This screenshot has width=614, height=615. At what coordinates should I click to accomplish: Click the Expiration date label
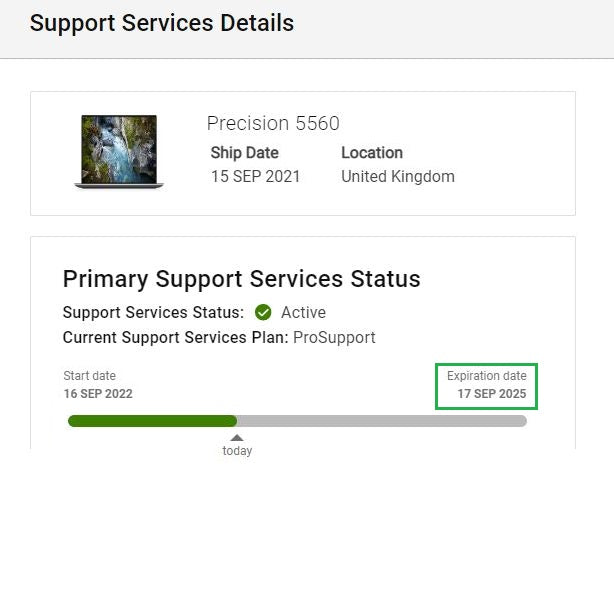pyautogui.click(x=486, y=376)
